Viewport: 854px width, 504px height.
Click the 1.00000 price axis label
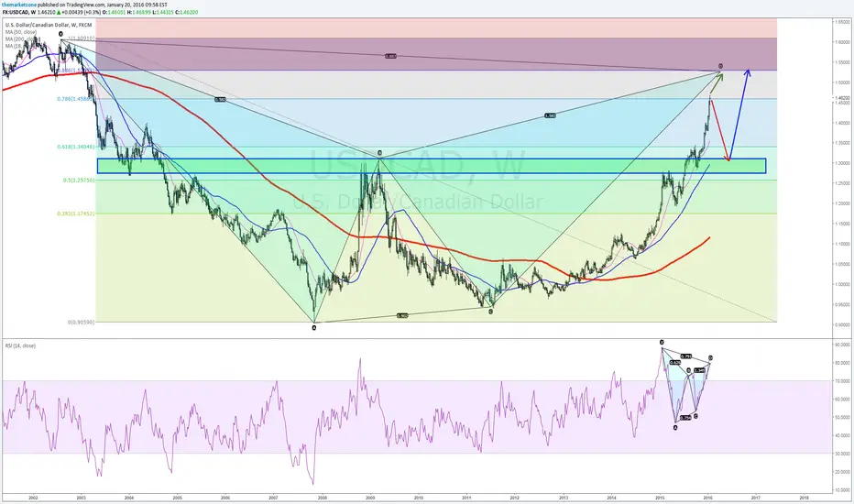coord(842,284)
